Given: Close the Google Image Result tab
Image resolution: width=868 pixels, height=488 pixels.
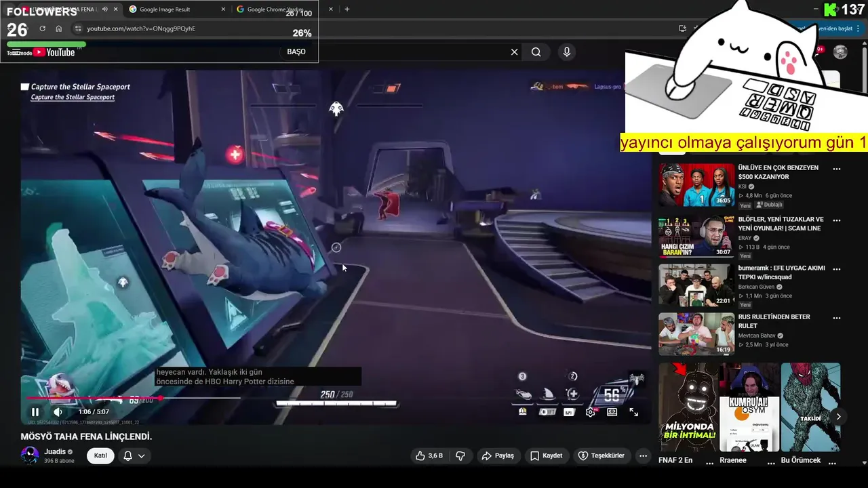Looking at the screenshot, I should tap(224, 9).
